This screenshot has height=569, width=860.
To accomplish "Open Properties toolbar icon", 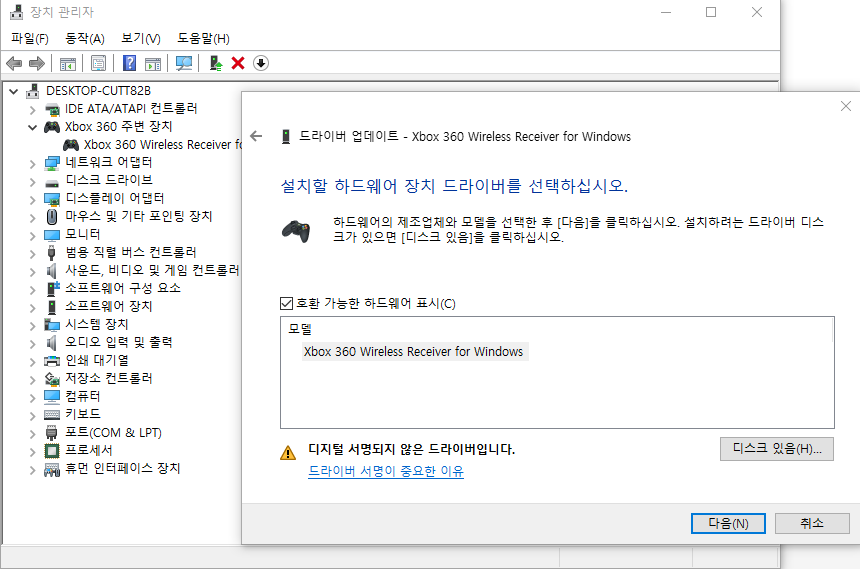I will pyautogui.click(x=99, y=64).
